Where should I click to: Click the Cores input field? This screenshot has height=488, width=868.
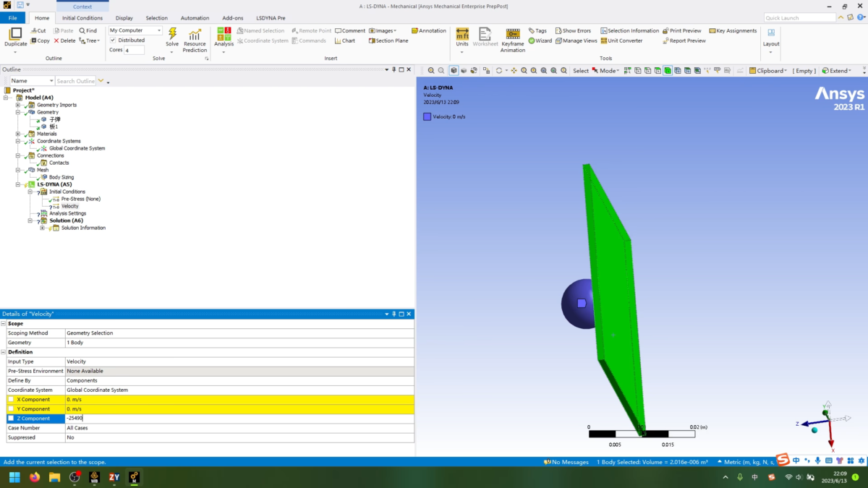[x=135, y=51]
